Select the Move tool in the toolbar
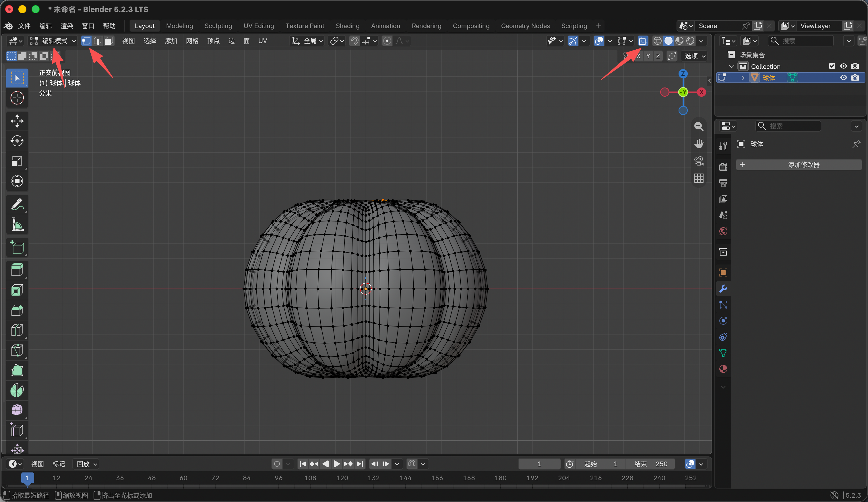The width and height of the screenshot is (868, 502). tap(17, 121)
